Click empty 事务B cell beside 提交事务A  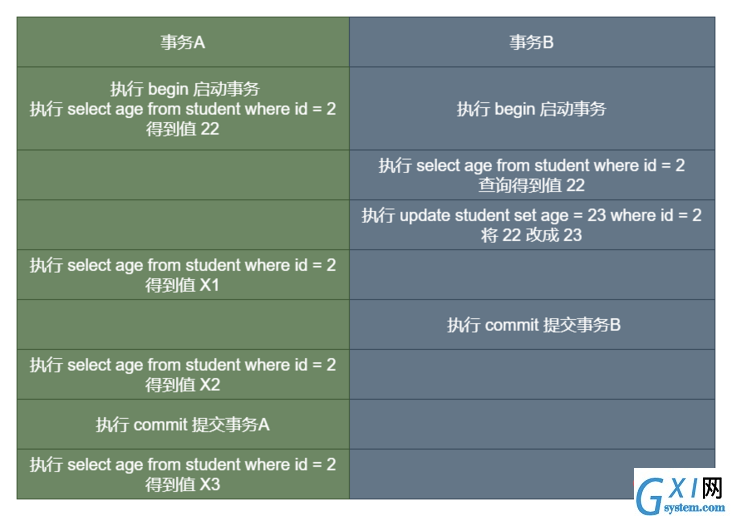pyautogui.click(x=532, y=424)
